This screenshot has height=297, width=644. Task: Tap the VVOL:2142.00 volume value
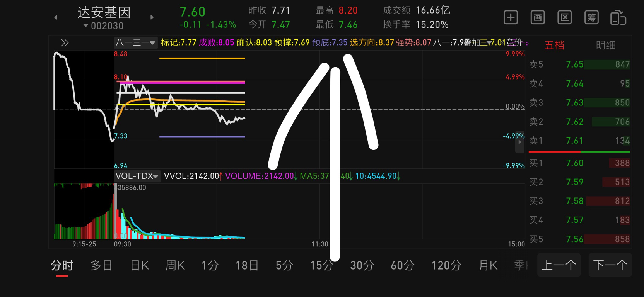[193, 176]
